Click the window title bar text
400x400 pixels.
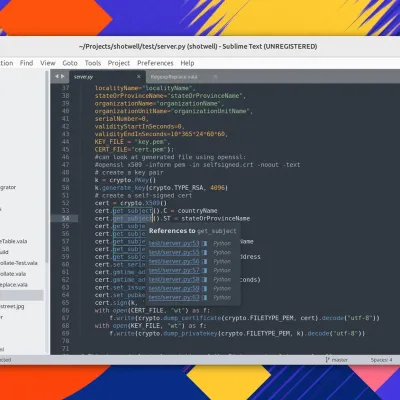(x=198, y=47)
